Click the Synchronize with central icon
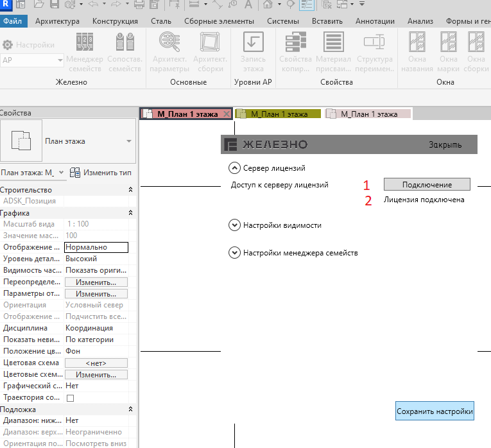 tap(70, 4)
